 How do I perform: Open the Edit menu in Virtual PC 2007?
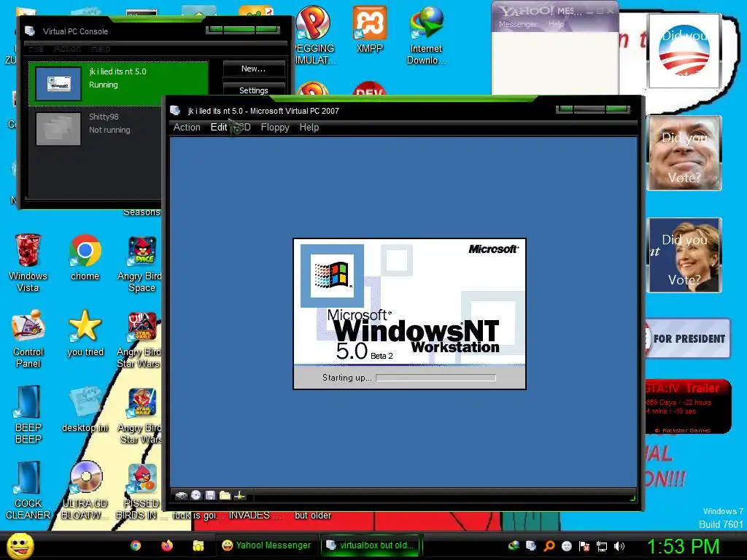pos(219,127)
